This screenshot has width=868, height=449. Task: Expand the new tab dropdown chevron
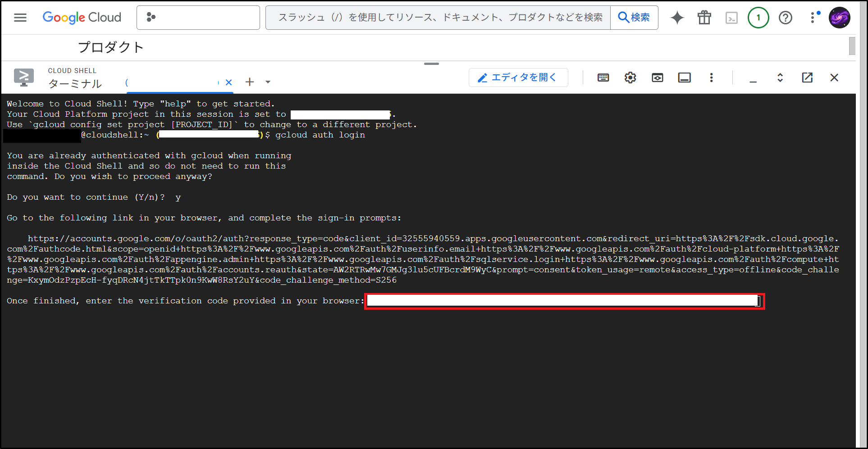pyautogui.click(x=268, y=82)
